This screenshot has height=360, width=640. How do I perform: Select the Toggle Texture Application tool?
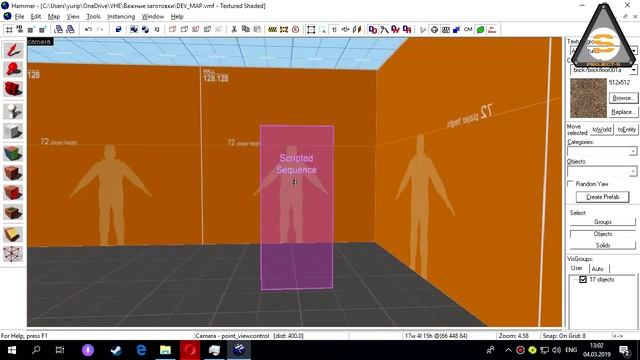pyautogui.click(x=13, y=153)
